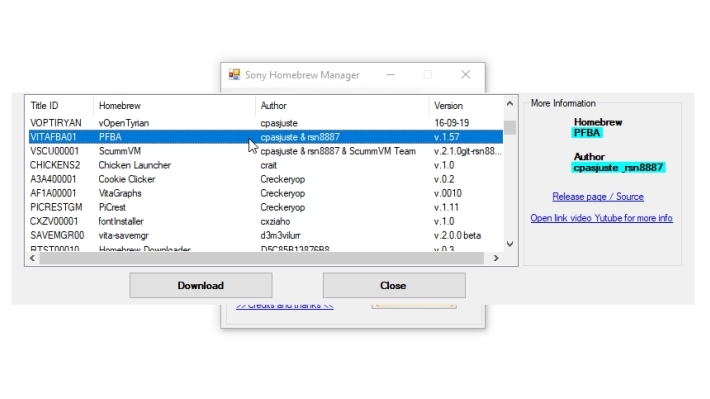Click the version cell v.0010
710x399 pixels.
[448, 193]
